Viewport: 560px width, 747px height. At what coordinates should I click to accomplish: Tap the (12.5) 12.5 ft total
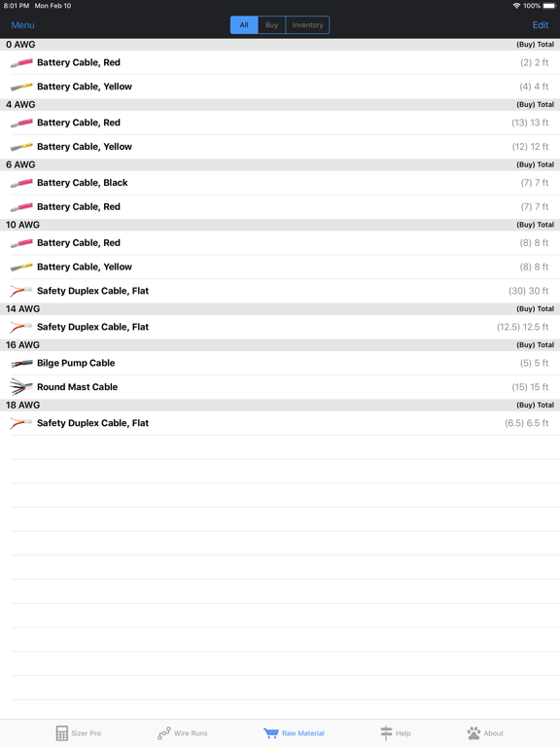click(x=522, y=327)
